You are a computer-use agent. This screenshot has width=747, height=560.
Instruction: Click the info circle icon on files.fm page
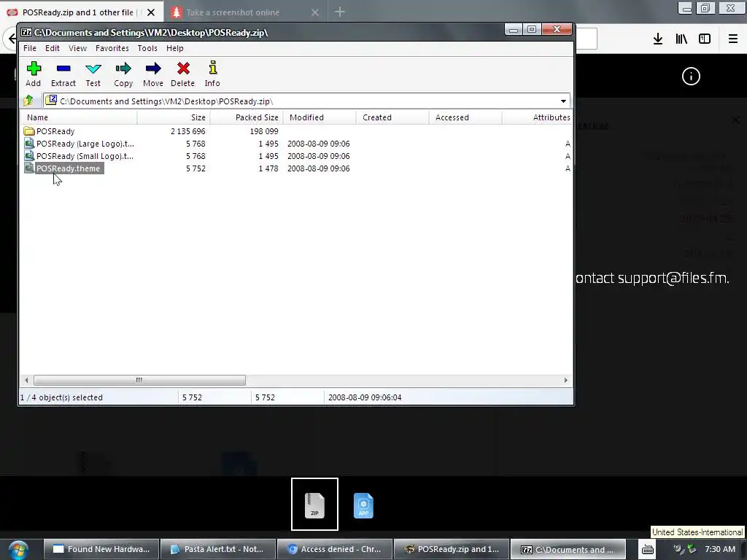691,76
